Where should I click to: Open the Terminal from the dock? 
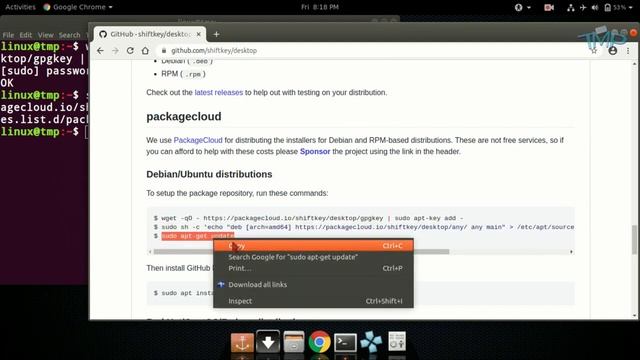[x=345, y=342]
